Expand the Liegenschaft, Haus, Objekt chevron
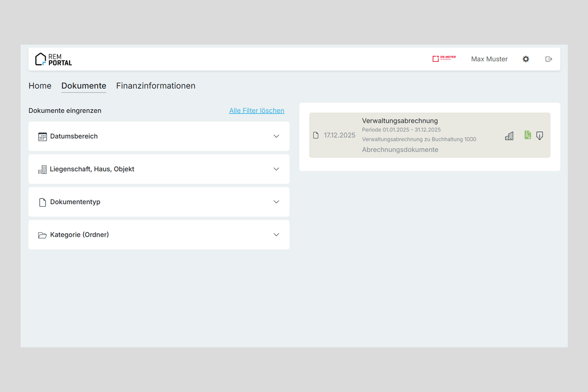Image resolution: width=588 pixels, height=392 pixels. click(x=276, y=169)
